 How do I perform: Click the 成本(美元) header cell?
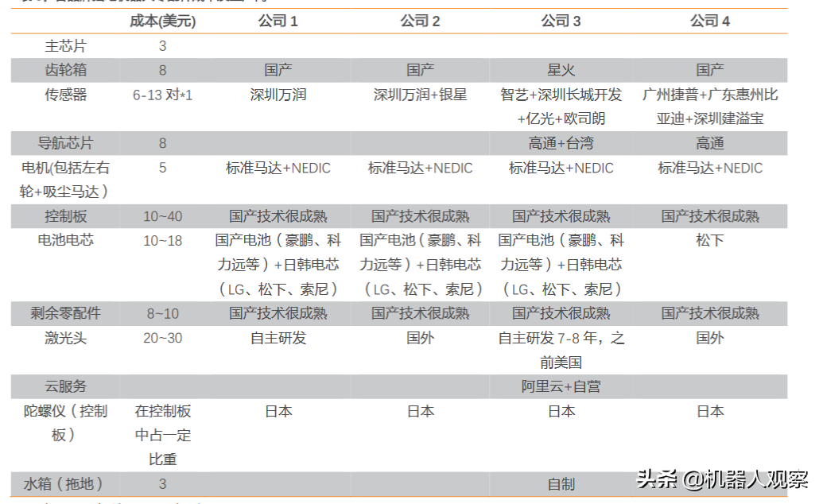(x=161, y=21)
